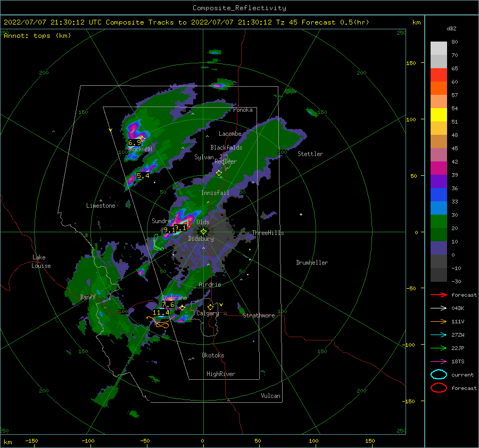Viewport: 479px width, 448px height.
Task: Click the Composite_Reflectivity title
Action: tap(239, 8)
